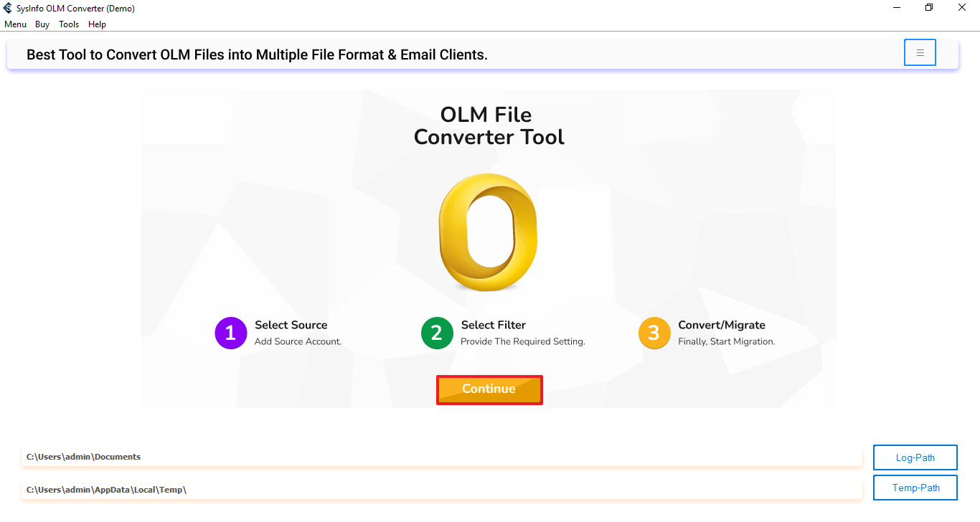Open the Tools menu
The height and width of the screenshot is (522, 980).
[69, 24]
